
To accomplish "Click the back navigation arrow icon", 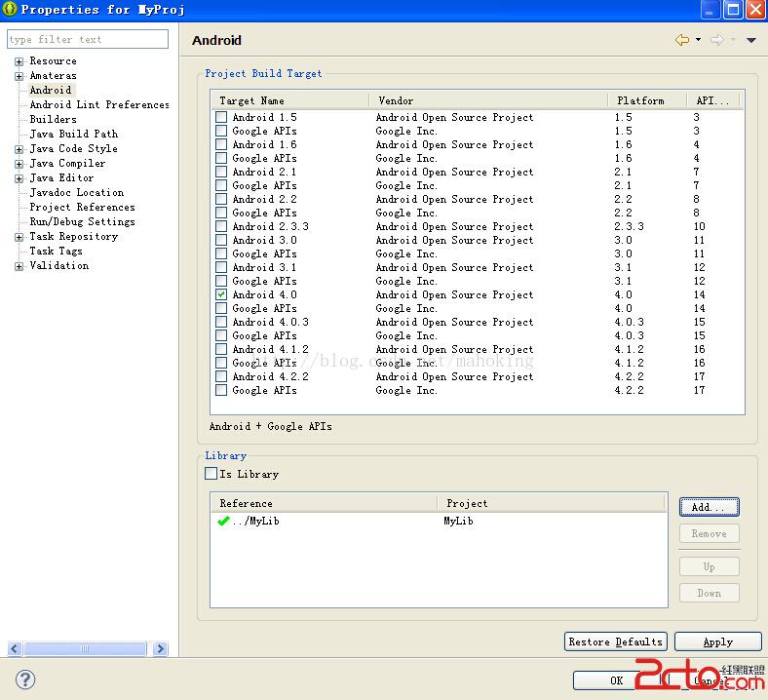I will click(682, 40).
